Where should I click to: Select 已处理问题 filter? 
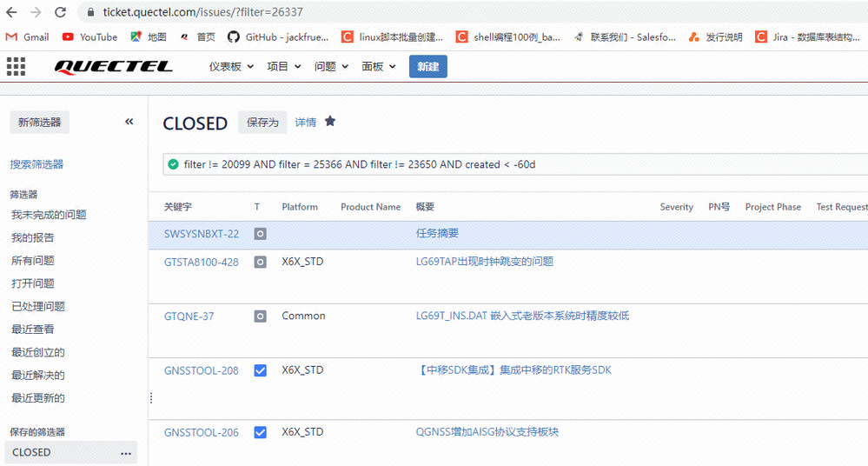pos(38,306)
